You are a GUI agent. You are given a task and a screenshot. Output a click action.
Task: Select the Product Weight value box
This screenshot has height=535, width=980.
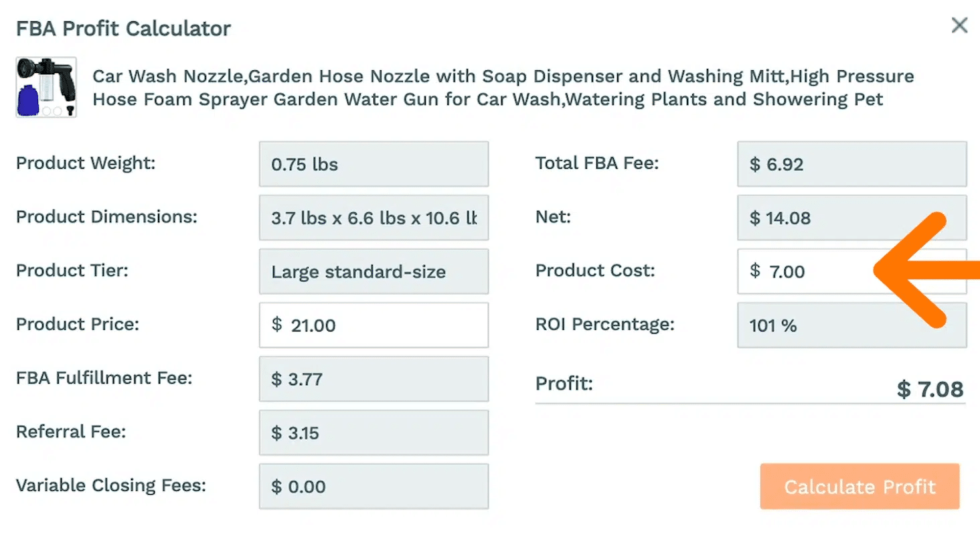(x=374, y=164)
